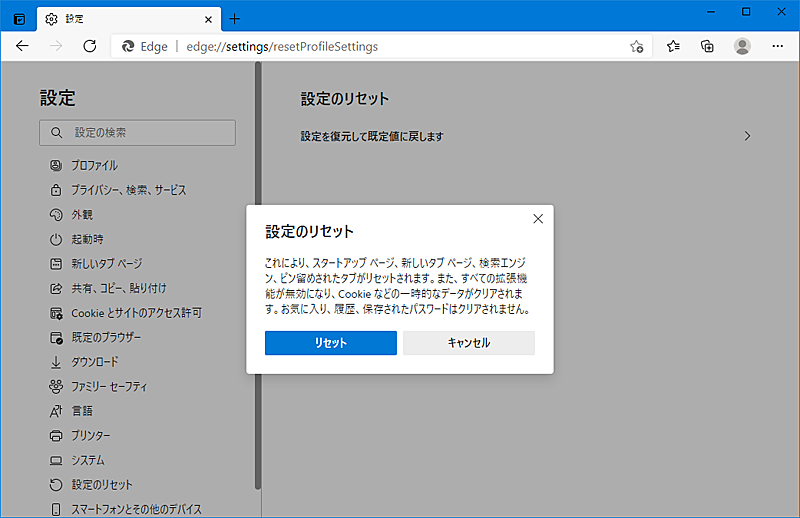Open the Settings and more ellipsis menu
Image resolution: width=800 pixels, height=518 pixels.
point(777,46)
